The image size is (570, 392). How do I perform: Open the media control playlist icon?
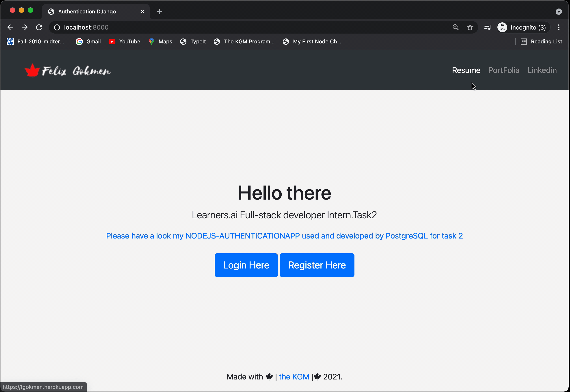coord(488,27)
